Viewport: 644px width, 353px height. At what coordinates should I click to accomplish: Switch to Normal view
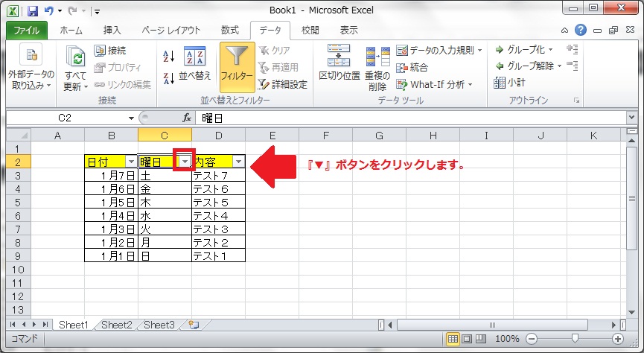tap(453, 339)
